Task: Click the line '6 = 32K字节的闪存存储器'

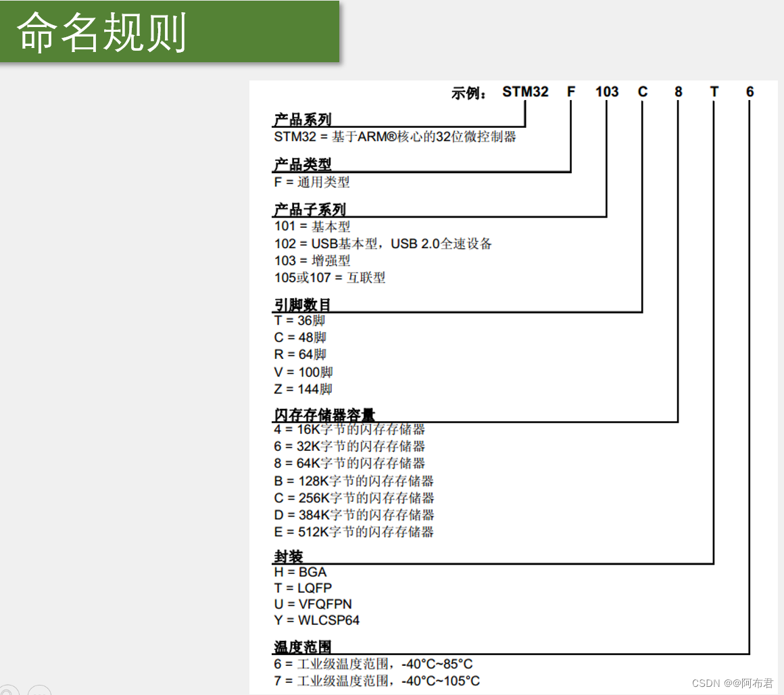Action: click(x=349, y=446)
